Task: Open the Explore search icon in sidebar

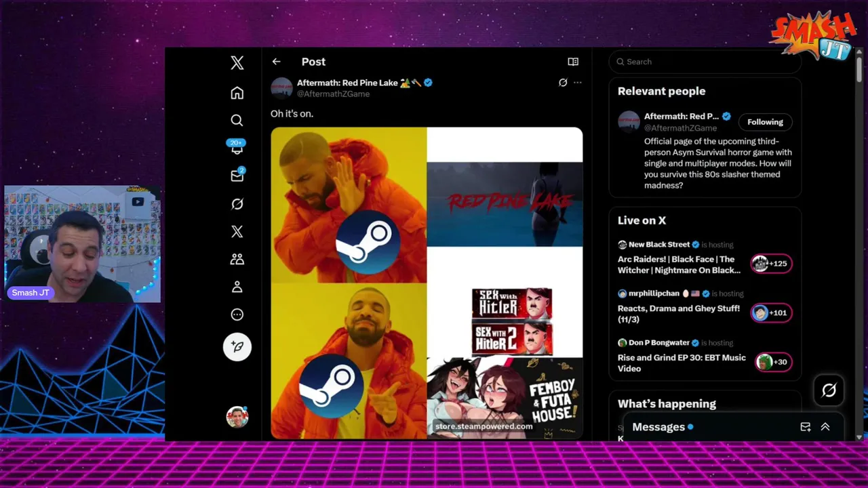Action: pyautogui.click(x=237, y=121)
